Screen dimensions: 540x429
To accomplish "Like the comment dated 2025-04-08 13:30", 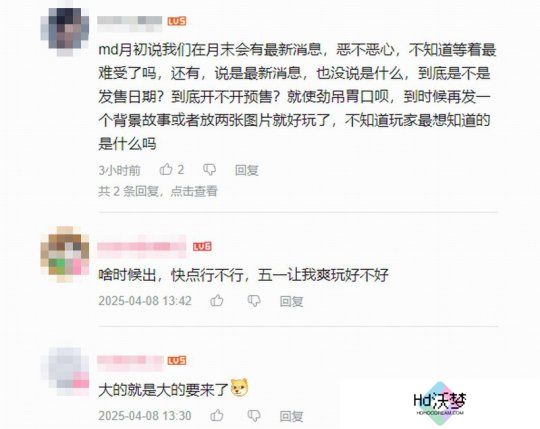I will [217, 415].
